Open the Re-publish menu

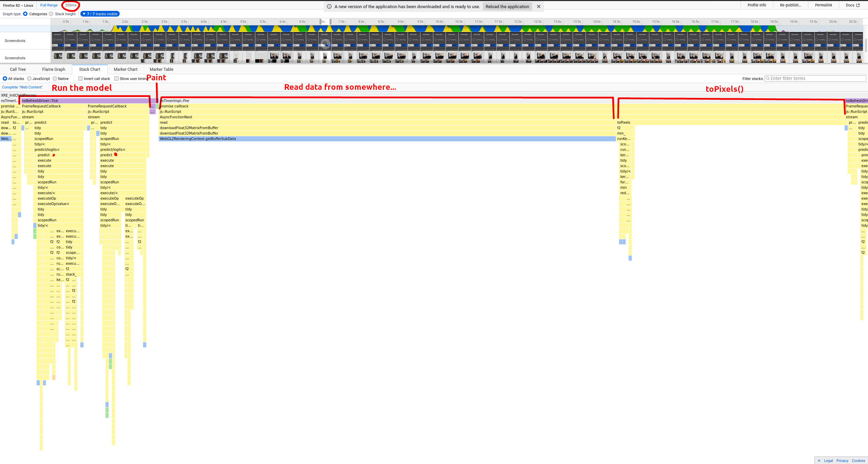pyautogui.click(x=790, y=5)
